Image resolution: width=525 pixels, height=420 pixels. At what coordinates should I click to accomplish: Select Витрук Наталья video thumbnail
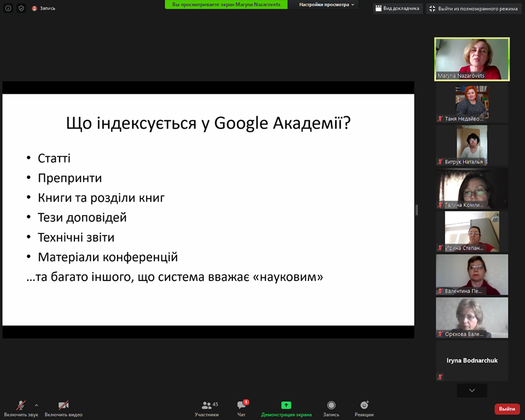pyautogui.click(x=472, y=145)
